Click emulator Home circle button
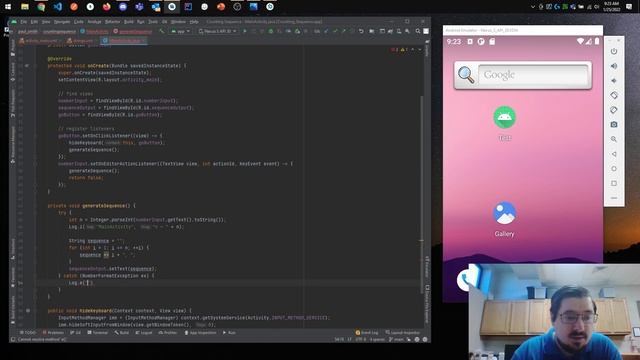640x360 pixels. click(x=613, y=169)
